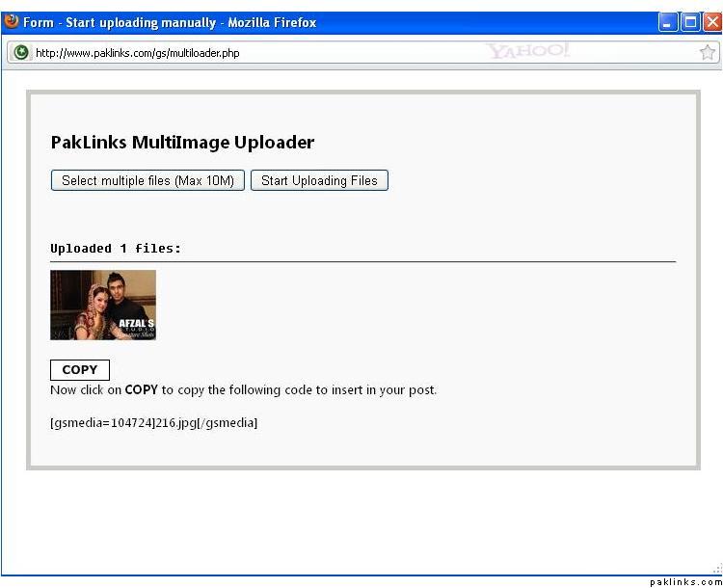723x588 pixels.
Task: Click the Uploaded 1 files label
Action: pyautogui.click(x=116, y=249)
